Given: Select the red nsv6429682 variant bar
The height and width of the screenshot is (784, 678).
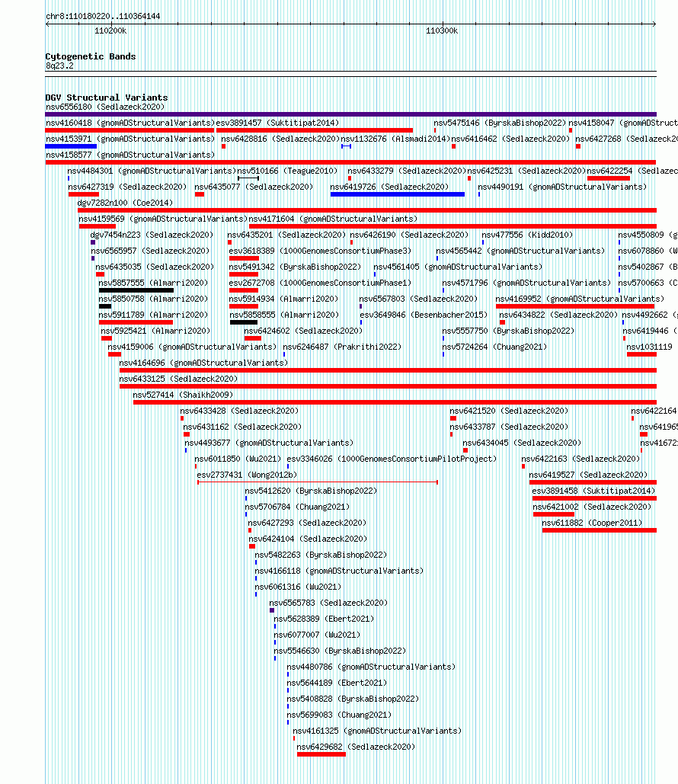Looking at the screenshot, I should coord(321,754).
